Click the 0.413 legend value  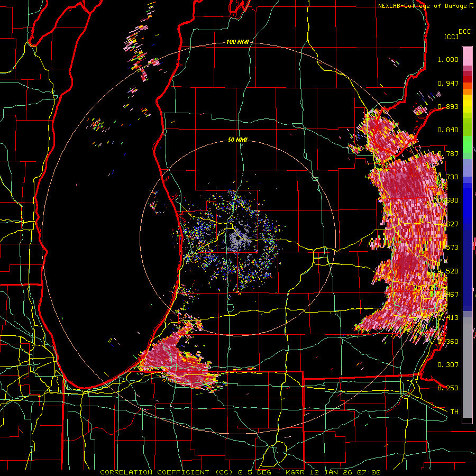(x=448, y=318)
